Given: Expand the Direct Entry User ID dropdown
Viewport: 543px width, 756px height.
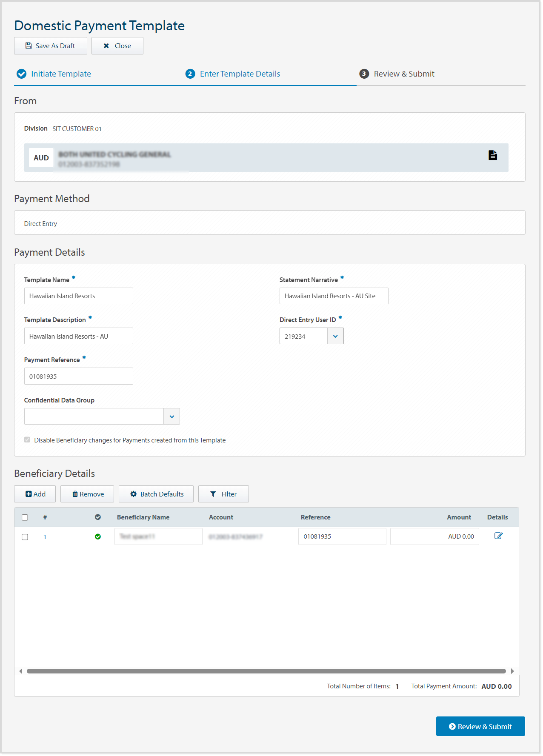Looking at the screenshot, I should (335, 337).
